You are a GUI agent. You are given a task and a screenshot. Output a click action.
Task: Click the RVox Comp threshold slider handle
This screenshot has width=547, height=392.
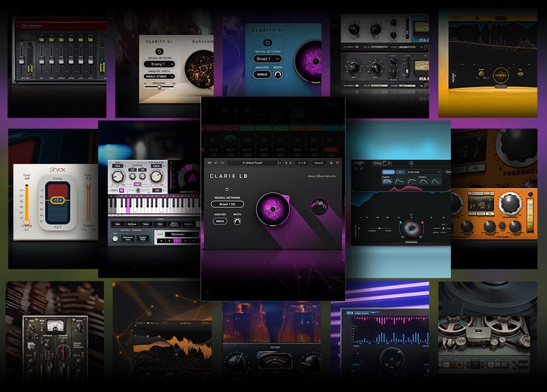point(57,200)
